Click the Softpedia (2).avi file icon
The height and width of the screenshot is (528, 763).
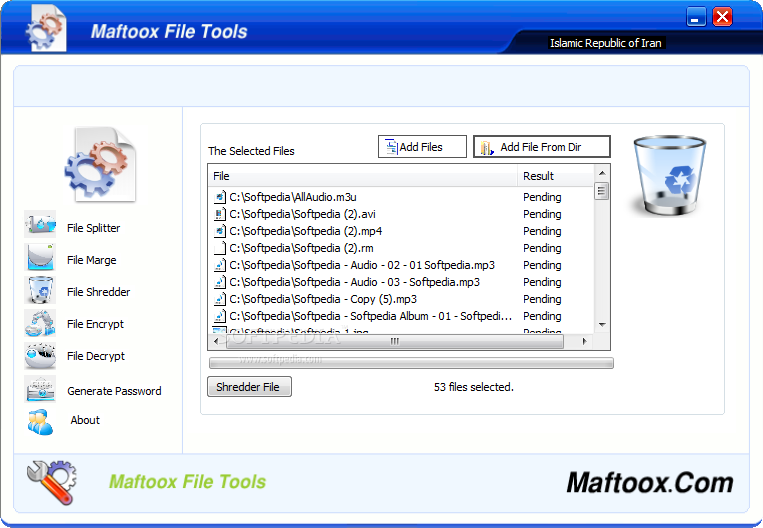[220, 214]
